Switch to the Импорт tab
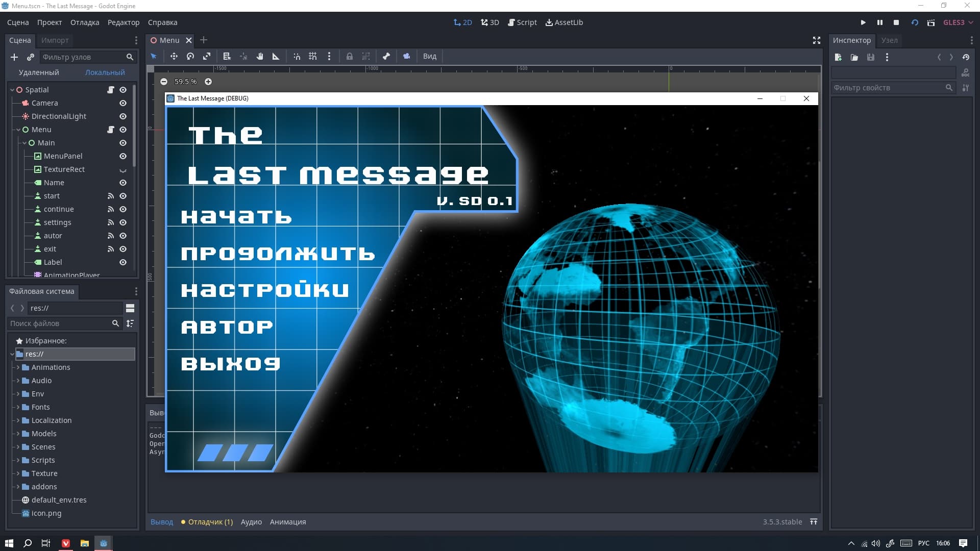The width and height of the screenshot is (980, 551). [x=55, y=40]
